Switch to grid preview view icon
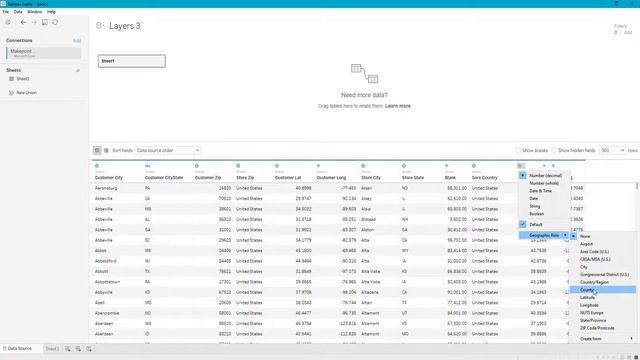 97,151
